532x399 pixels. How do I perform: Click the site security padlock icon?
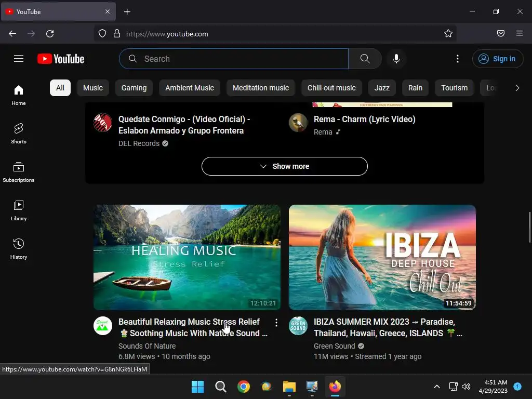pos(117,33)
